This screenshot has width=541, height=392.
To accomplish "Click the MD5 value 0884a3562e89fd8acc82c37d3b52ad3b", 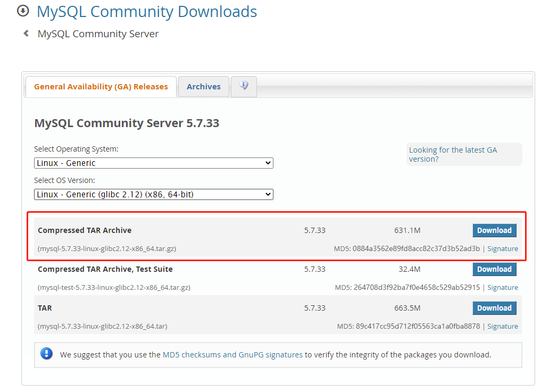I will (416, 249).
